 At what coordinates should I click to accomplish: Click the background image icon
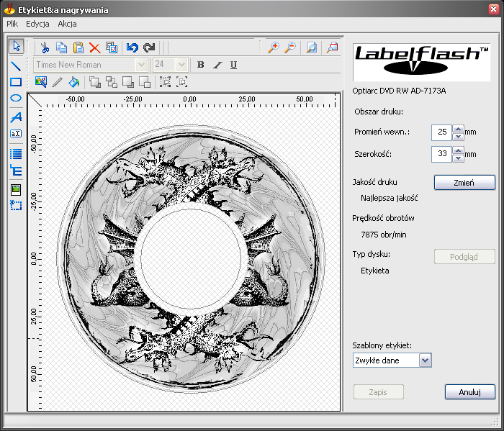pyautogui.click(x=41, y=82)
